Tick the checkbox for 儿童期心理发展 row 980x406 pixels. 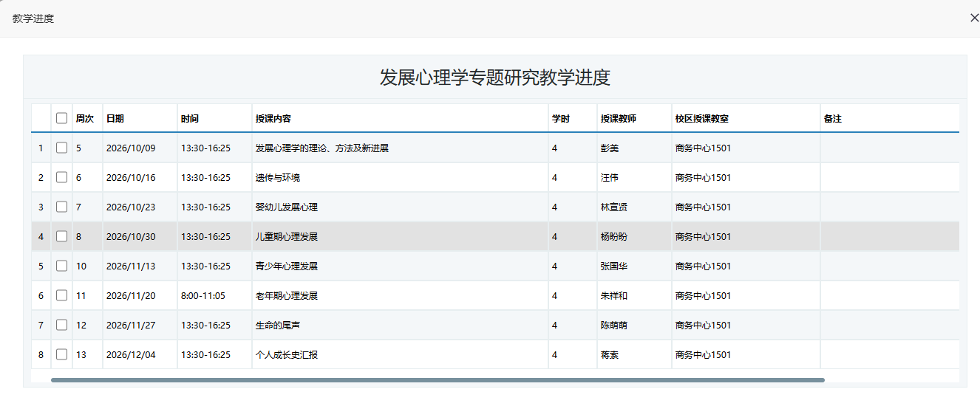click(x=61, y=236)
